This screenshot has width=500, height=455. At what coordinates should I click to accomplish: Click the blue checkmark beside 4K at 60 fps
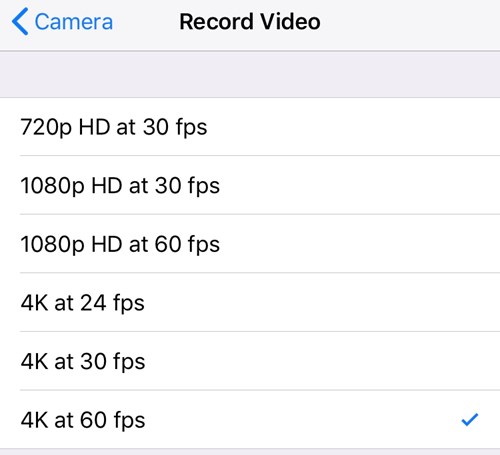pyautogui.click(x=470, y=419)
